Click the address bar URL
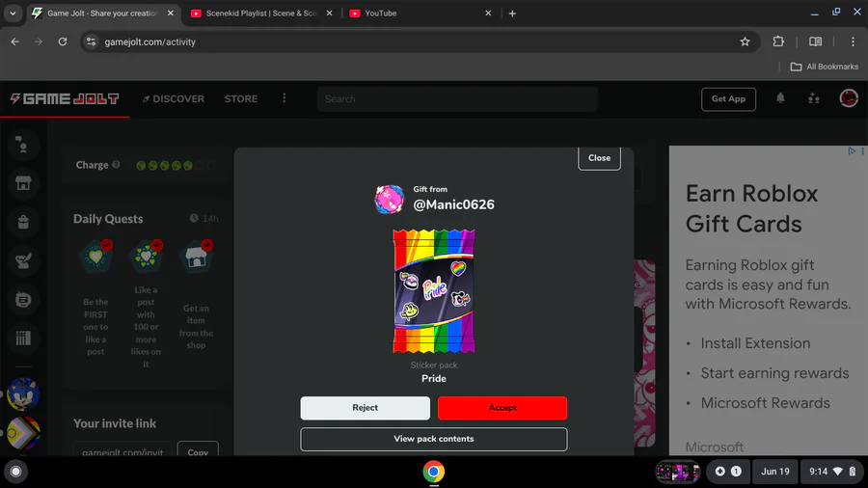The height and width of the screenshot is (488, 868). click(x=150, y=42)
